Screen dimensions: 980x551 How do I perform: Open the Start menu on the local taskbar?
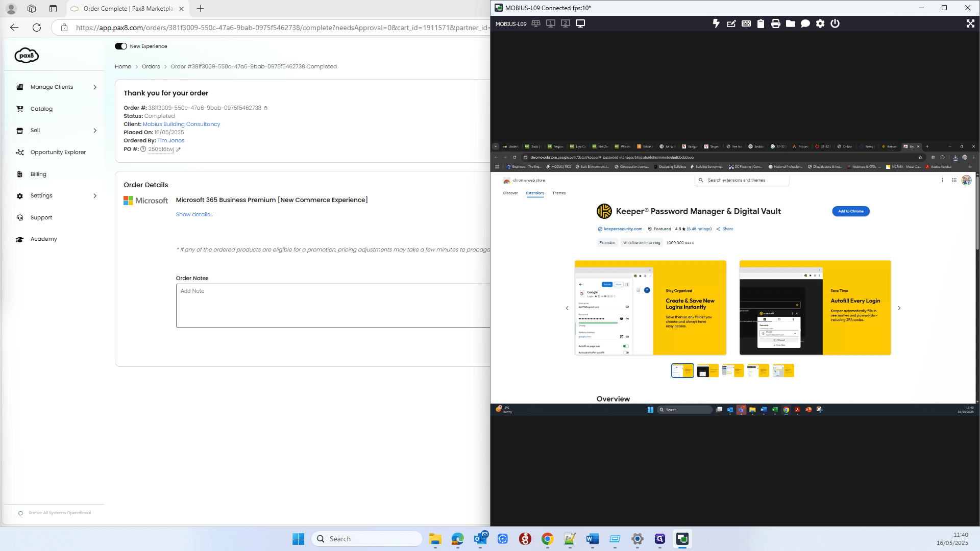tap(298, 539)
